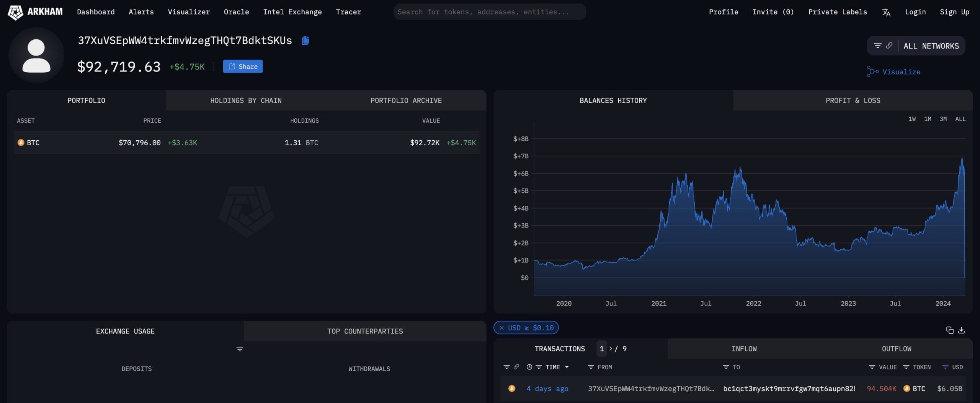This screenshot has width=980, height=403.
Task: Open the ALL NETWORKS selector
Action: (931, 45)
